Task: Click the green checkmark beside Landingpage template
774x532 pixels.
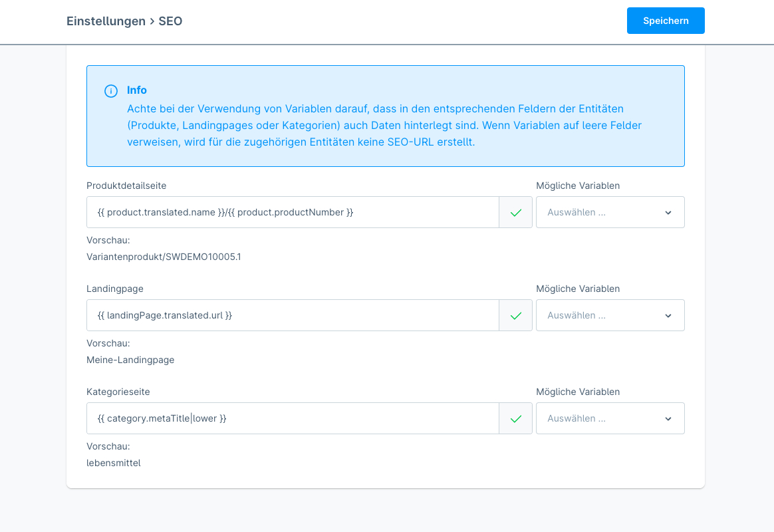Action: [515, 316]
